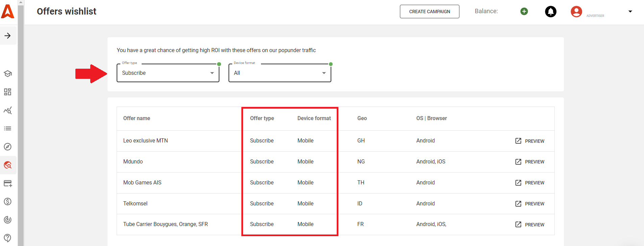Expand the sidebar with arrow icon
This screenshot has height=246, width=644.
click(8, 36)
